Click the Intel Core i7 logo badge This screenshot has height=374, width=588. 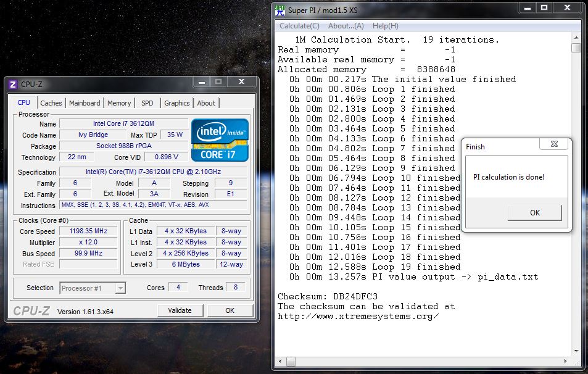click(x=220, y=140)
